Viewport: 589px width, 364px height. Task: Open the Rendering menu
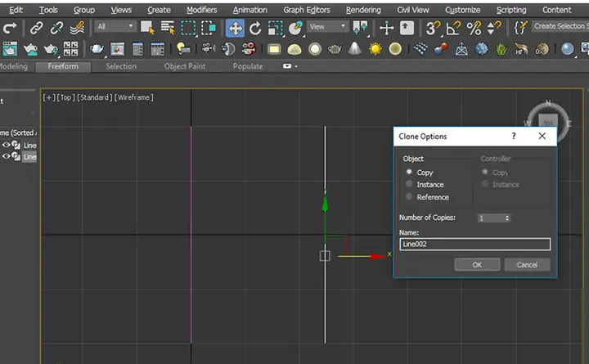[363, 10]
